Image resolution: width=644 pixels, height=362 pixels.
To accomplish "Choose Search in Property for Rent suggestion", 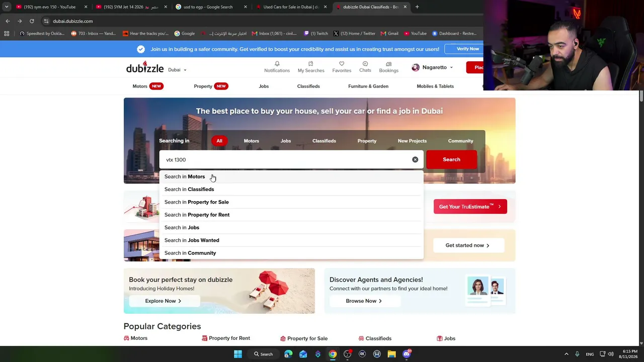I will click(291, 215).
